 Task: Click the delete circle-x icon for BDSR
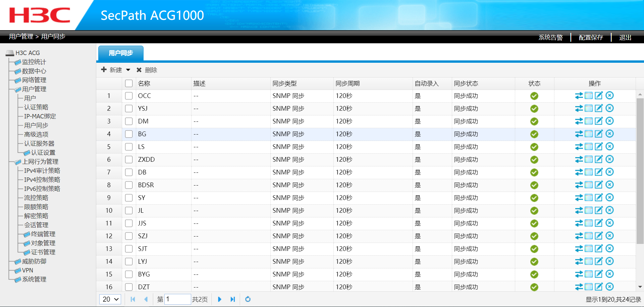(x=610, y=185)
